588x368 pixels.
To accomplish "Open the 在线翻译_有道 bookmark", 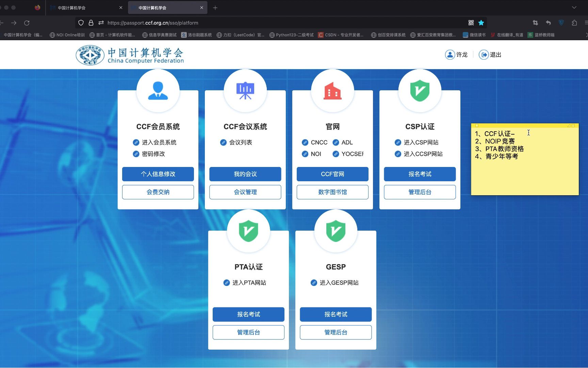I will [507, 35].
